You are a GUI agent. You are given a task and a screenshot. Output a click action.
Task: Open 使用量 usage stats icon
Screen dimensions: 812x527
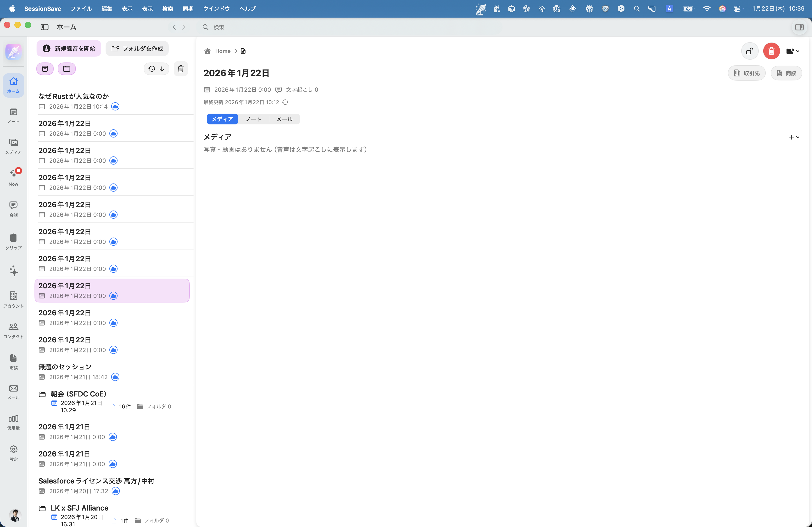13,422
